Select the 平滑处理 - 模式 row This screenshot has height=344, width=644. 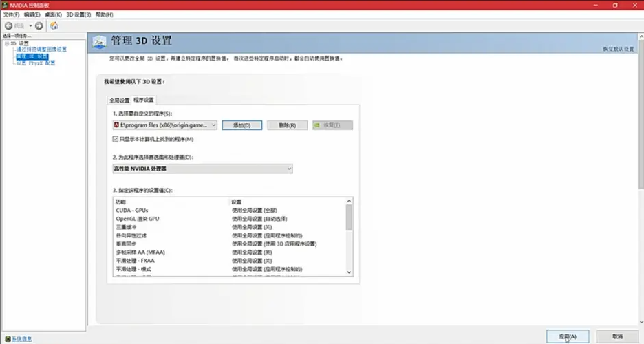click(x=230, y=269)
